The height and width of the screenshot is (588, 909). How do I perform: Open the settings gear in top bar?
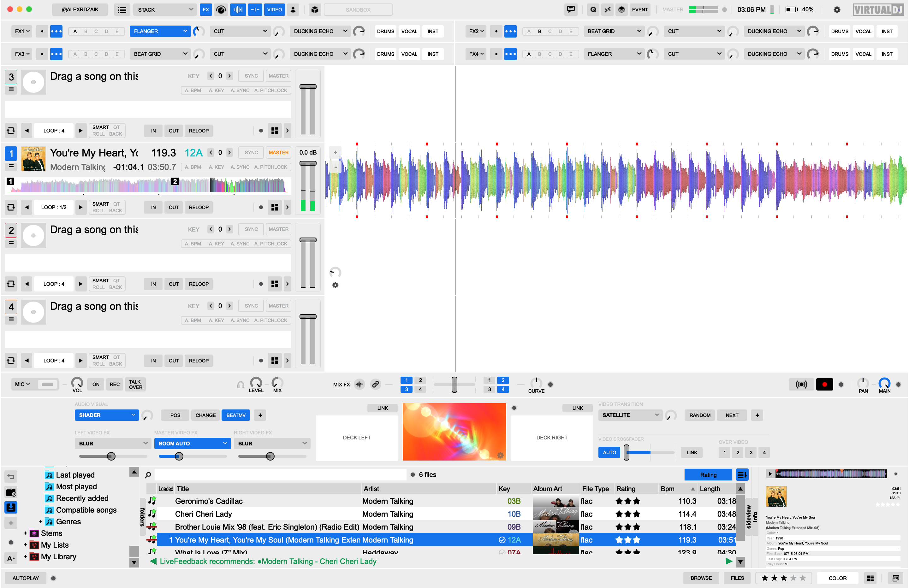coord(836,9)
